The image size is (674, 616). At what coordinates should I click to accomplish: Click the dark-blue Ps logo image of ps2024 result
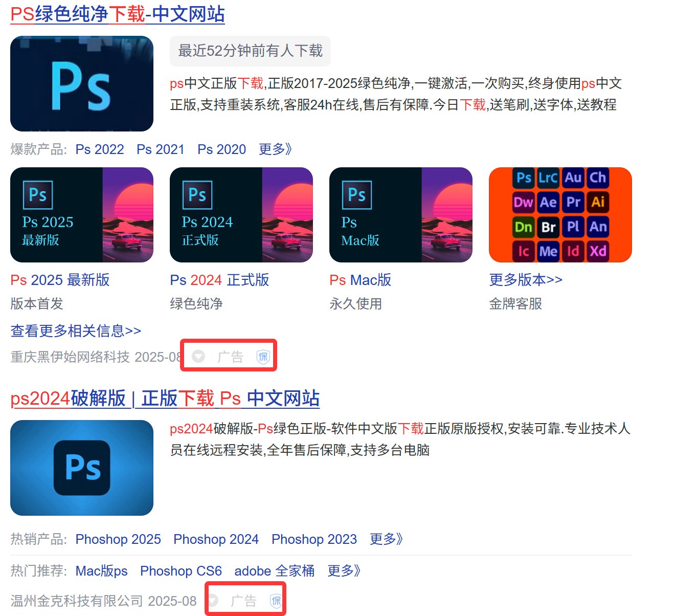[x=82, y=468]
